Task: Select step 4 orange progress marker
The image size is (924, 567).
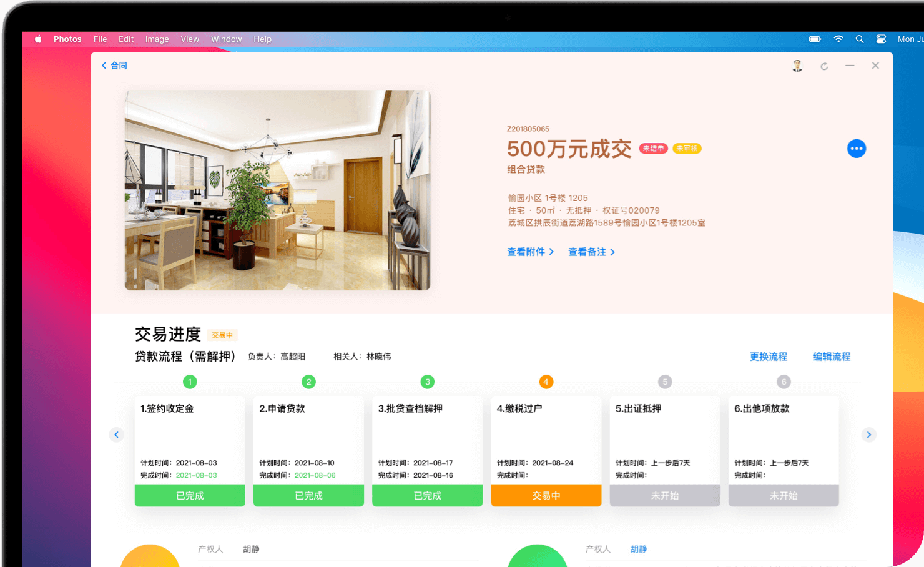Action: click(x=546, y=382)
